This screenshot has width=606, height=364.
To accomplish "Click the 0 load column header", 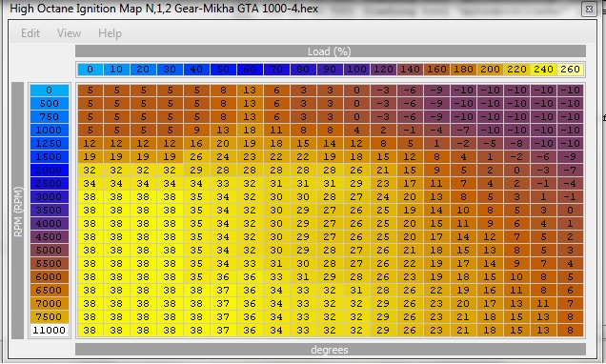I will click(91, 70).
